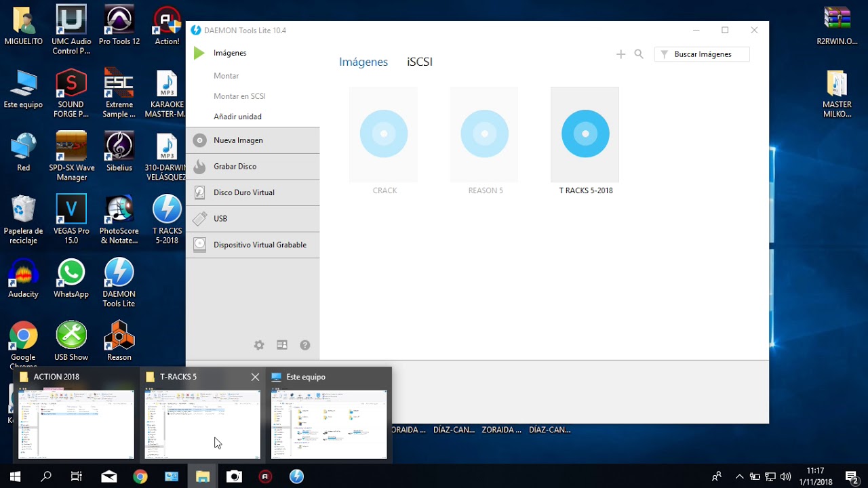868x488 pixels.
Task: Click the Nueva Imagen disc icon
Action: 199,140
